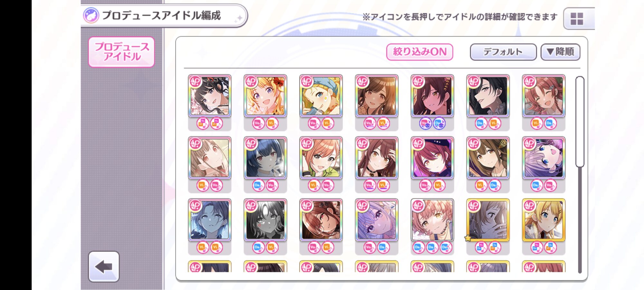This screenshot has height=290, width=644.
Task: Pick the gold-framed blonde idol with blue eyes
Action: tap(544, 220)
